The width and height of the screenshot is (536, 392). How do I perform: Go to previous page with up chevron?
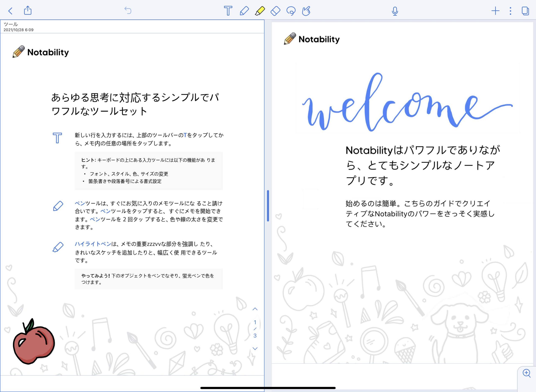(255, 309)
